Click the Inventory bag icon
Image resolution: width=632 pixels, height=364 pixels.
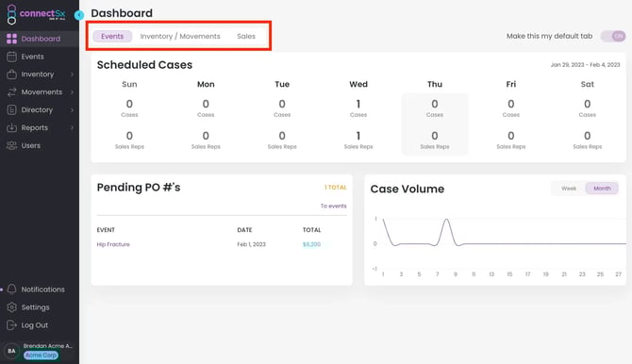pos(11,74)
